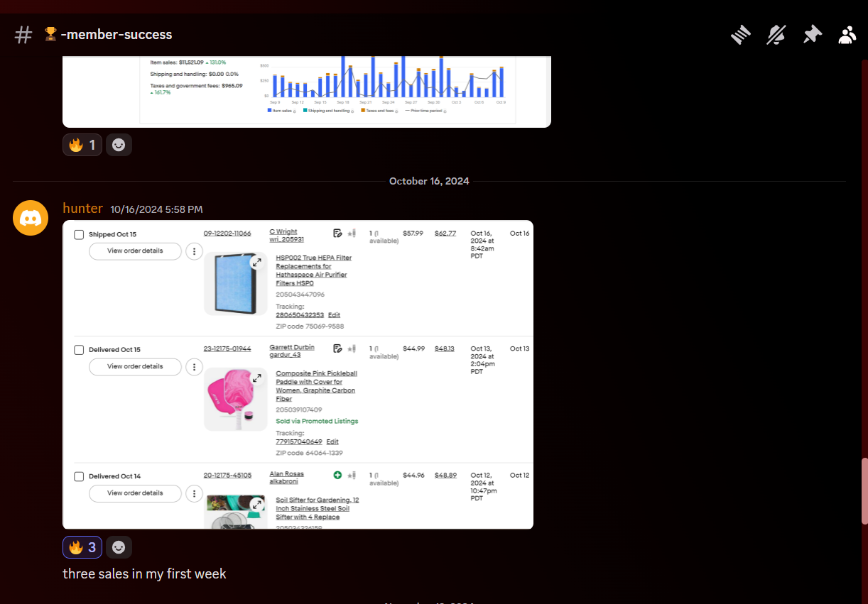This screenshot has height=604, width=868.
Task: Open the Threads icon in channel header
Action: coord(741,35)
